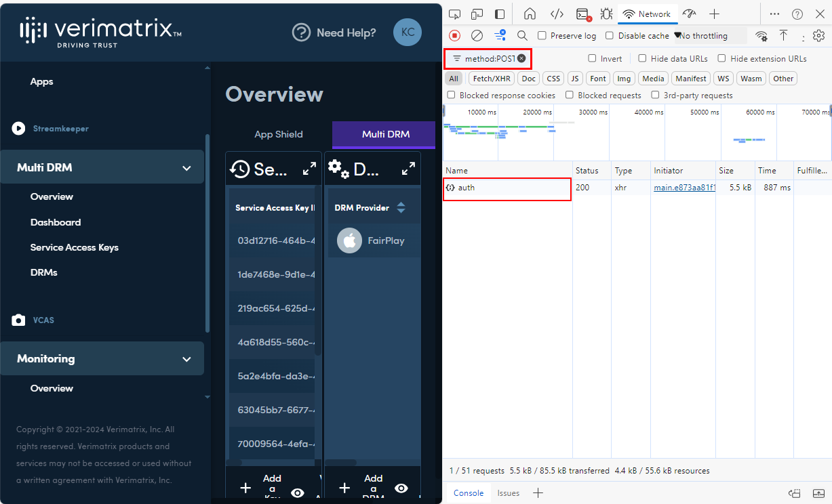832x504 pixels.
Task: Collapse the Monitoring sidebar section
Action: [186, 359]
